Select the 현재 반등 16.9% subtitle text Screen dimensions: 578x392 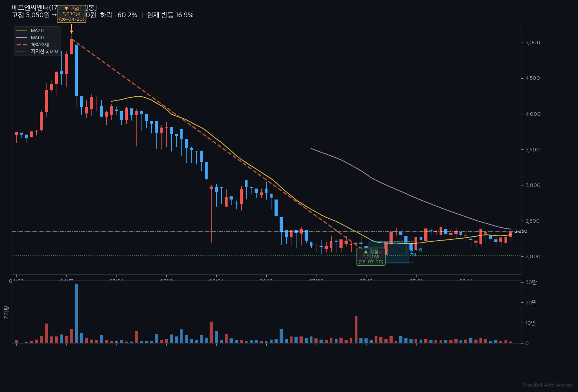click(170, 15)
